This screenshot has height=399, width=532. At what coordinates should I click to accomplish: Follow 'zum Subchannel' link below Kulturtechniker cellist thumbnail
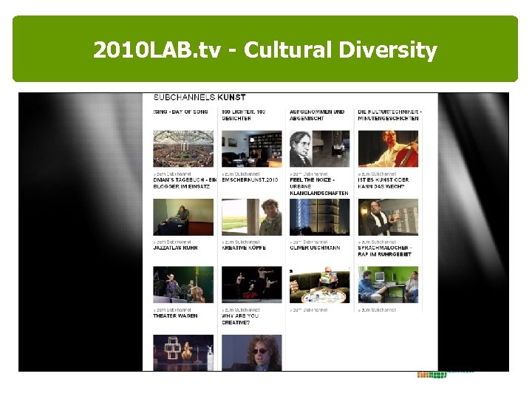click(x=378, y=174)
